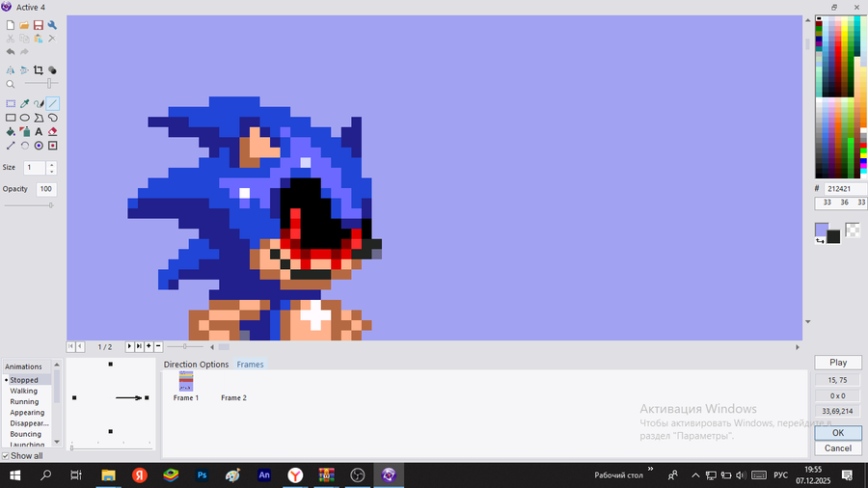
Task: Increase Size with the up stepper arrow
Action: pyautogui.click(x=51, y=164)
